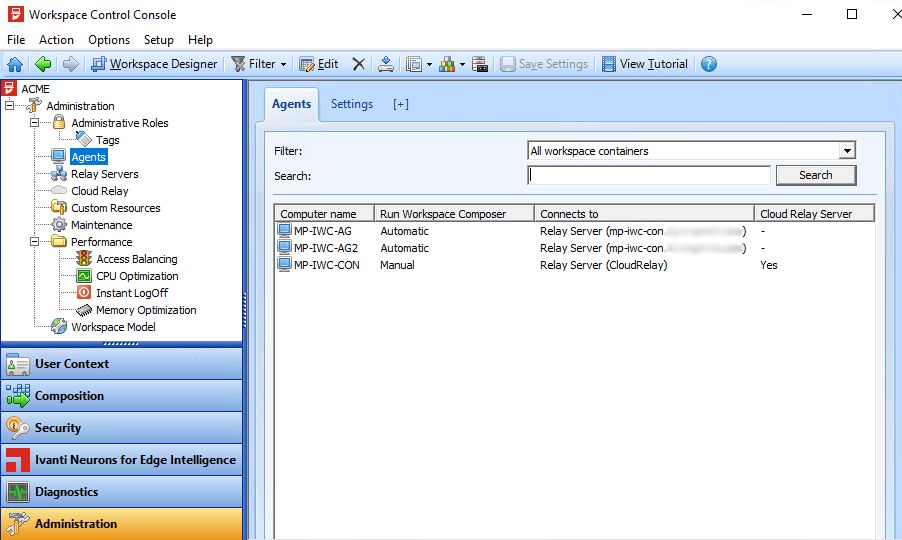
Task: Open the Help menu
Action: 200,40
